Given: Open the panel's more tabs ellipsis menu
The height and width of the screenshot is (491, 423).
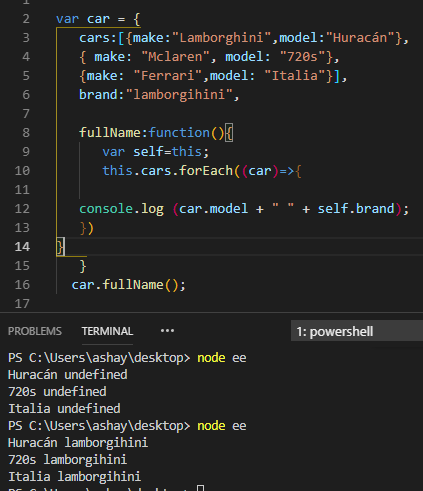Looking at the screenshot, I should (x=167, y=331).
